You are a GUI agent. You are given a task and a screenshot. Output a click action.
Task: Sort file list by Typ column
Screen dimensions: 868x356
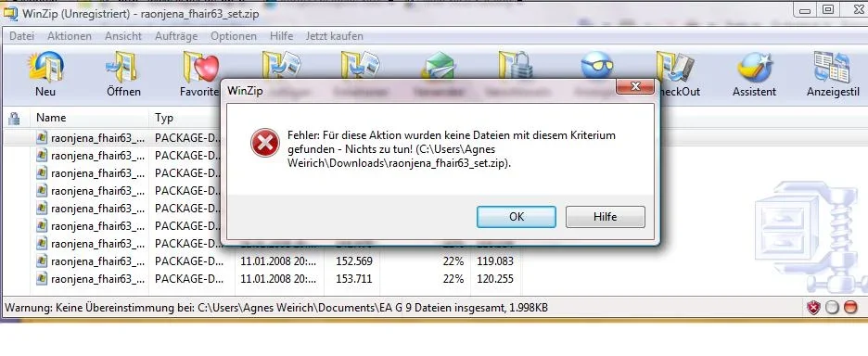click(x=192, y=118)
